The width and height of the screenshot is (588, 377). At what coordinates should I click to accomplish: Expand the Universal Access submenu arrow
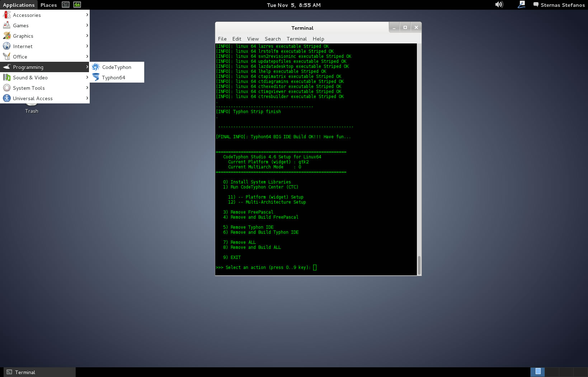coord(87,98)
